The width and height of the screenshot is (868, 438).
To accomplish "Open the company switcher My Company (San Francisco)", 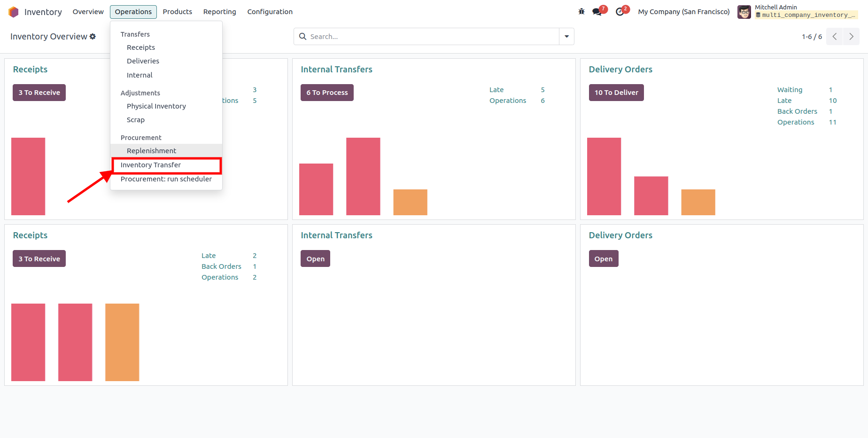I will 683,12.
